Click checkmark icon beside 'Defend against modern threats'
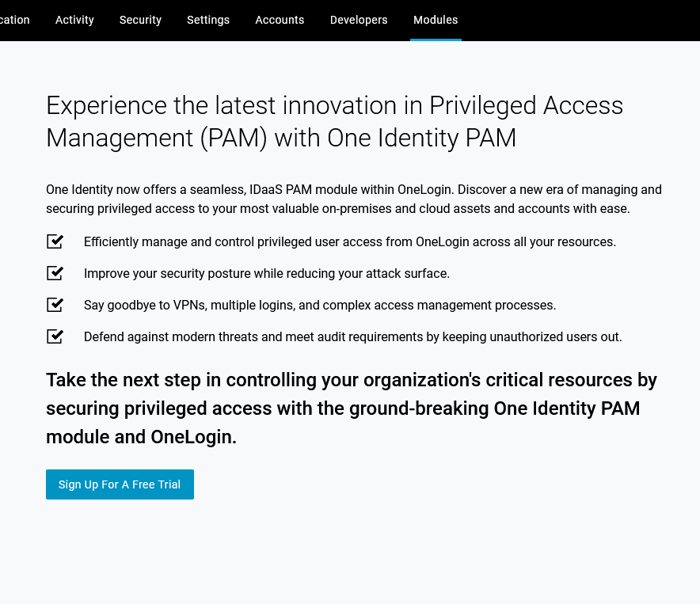The image size is (700, 604). coord(55,336)
